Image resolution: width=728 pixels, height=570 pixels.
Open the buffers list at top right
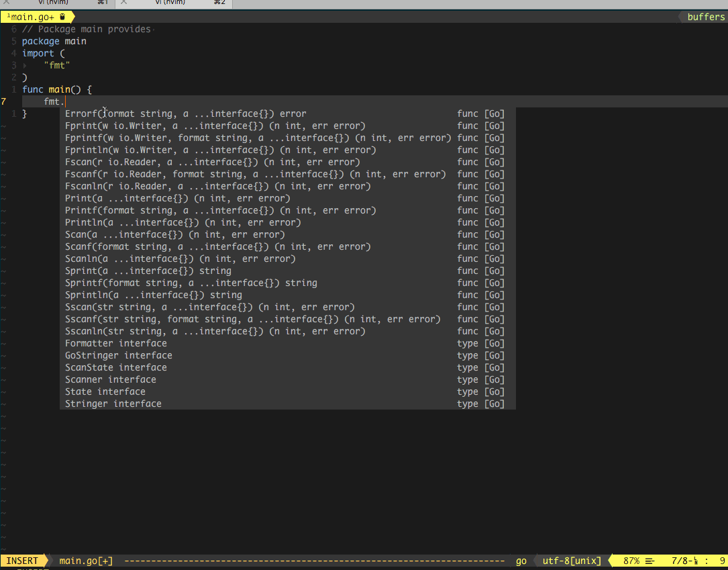pos(707,17)
